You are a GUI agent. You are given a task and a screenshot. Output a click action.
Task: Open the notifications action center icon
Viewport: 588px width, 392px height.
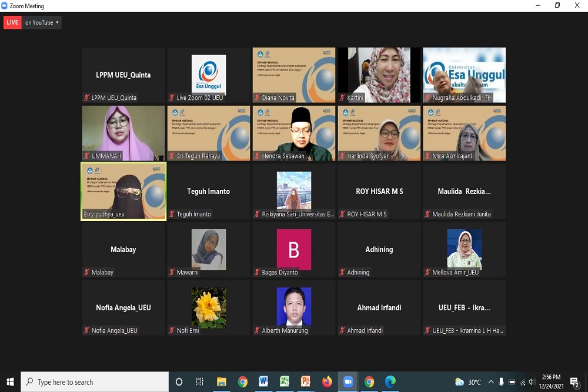click(574, 382)
